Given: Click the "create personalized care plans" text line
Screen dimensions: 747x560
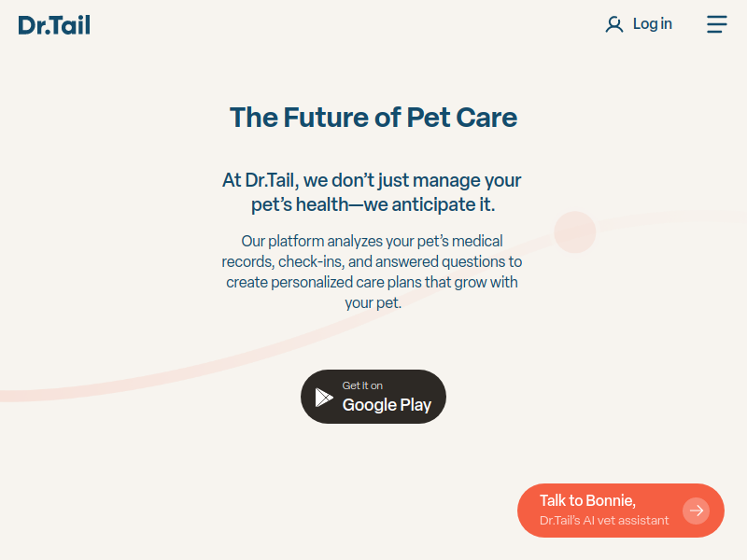Looking at the screenshot, I should click(372, 282).
